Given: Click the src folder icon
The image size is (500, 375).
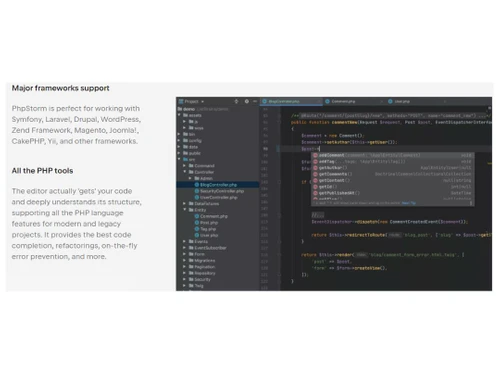Looking at the screenshot, I should click(186, 160).
